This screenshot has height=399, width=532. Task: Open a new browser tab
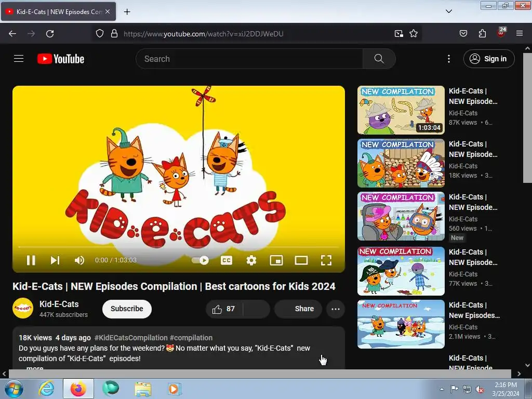click(127, 12)
